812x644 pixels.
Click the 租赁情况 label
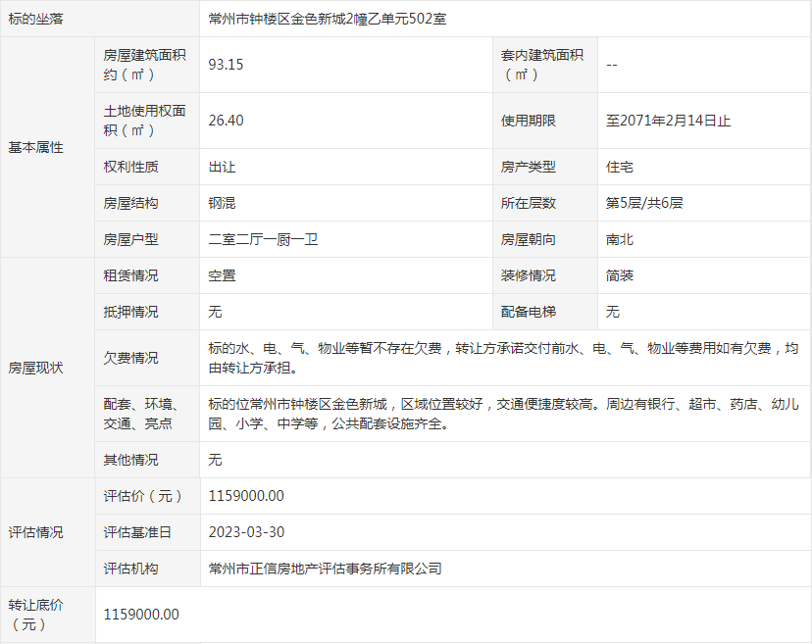[130, 275]
